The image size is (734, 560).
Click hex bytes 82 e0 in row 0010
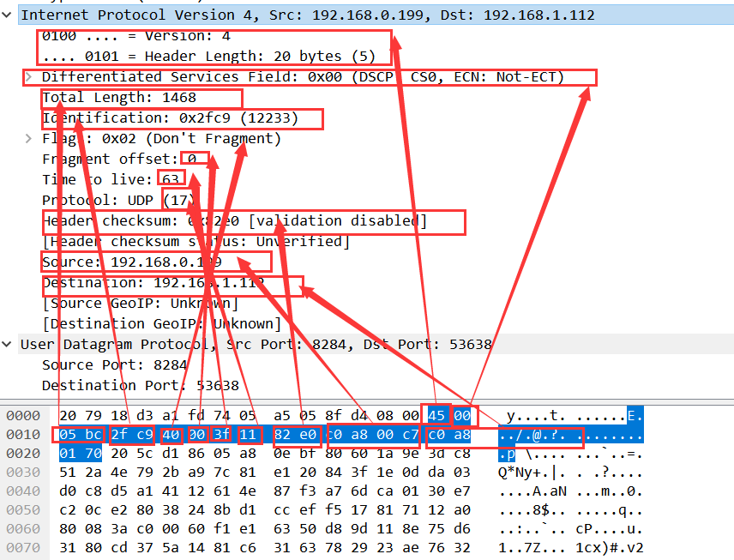(295, 435)
